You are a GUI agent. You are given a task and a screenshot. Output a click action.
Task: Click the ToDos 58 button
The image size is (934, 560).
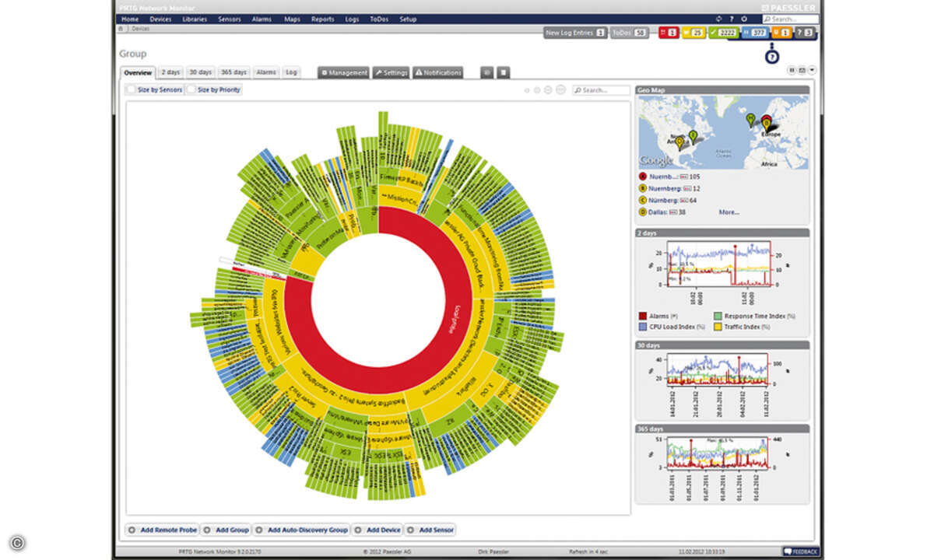[x=630, y=33]
